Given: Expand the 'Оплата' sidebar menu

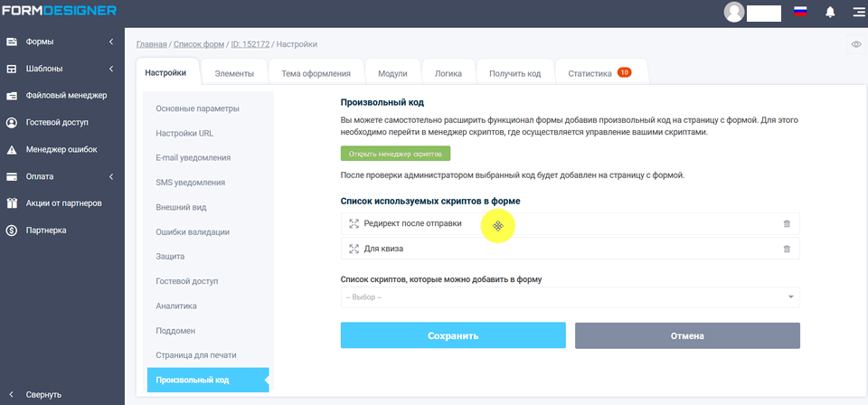Looking at the screenshot, I should click(x=61, y=176).
